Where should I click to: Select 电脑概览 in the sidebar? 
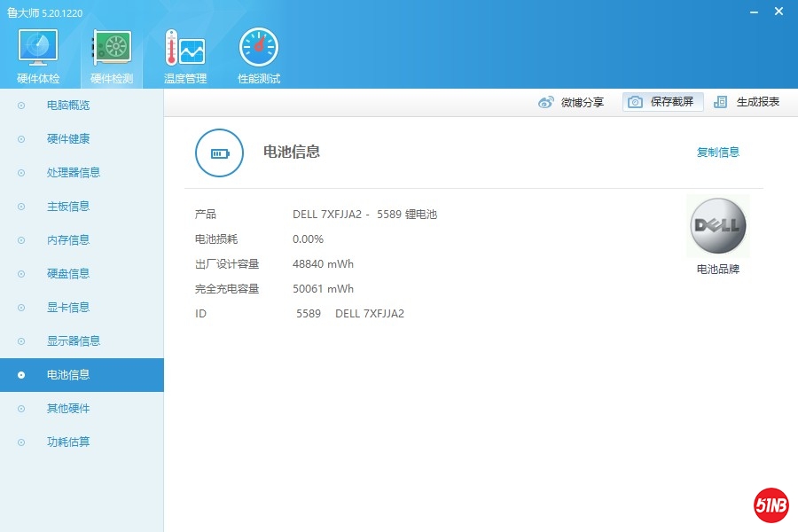tap(68, 106)
